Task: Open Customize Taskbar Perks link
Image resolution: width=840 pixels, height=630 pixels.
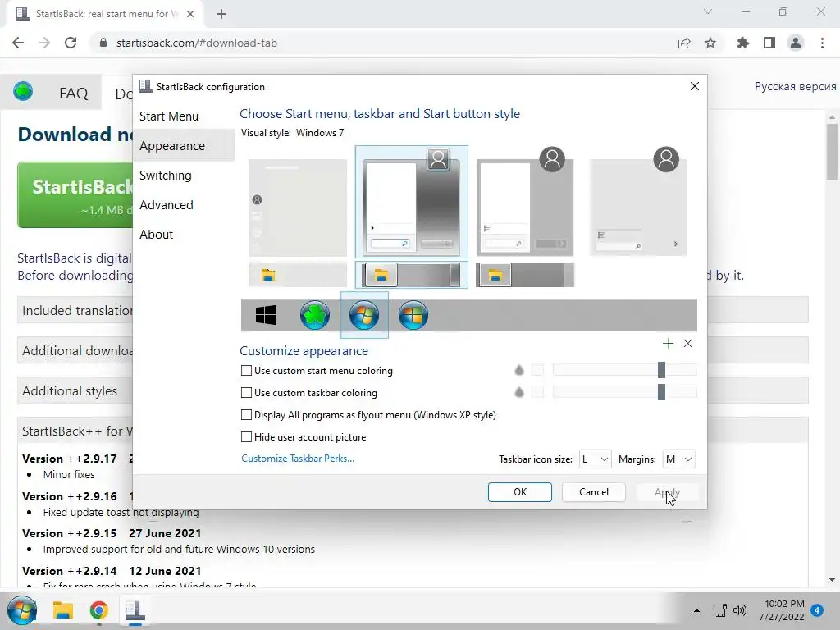Action: [x=297, y=459]
